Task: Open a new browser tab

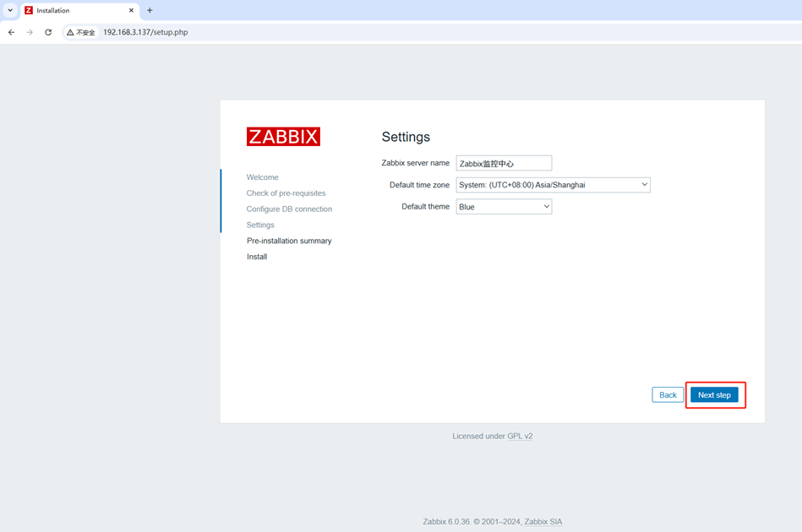Action: [x=150, y=10]
